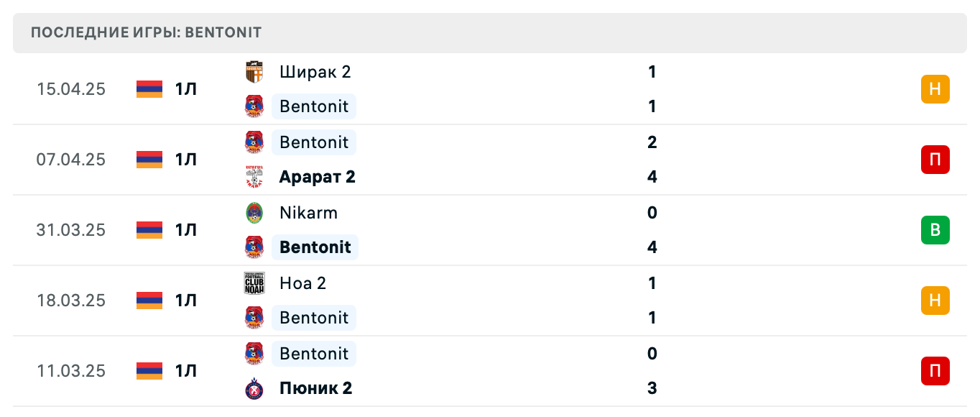Click the 31.03.25 match date

click(x=71, y=230)
